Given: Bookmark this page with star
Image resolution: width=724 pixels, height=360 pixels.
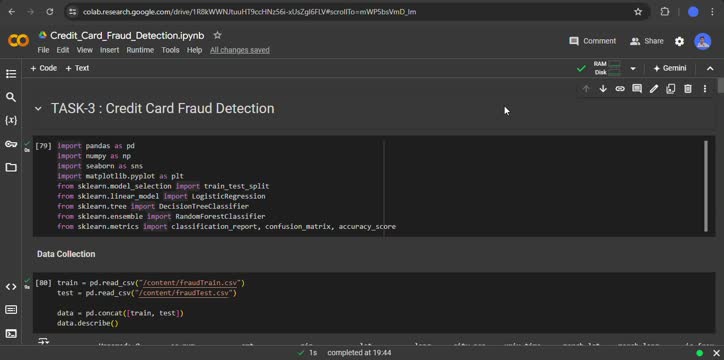Looking at the screenshot, I should click(638, 12).
